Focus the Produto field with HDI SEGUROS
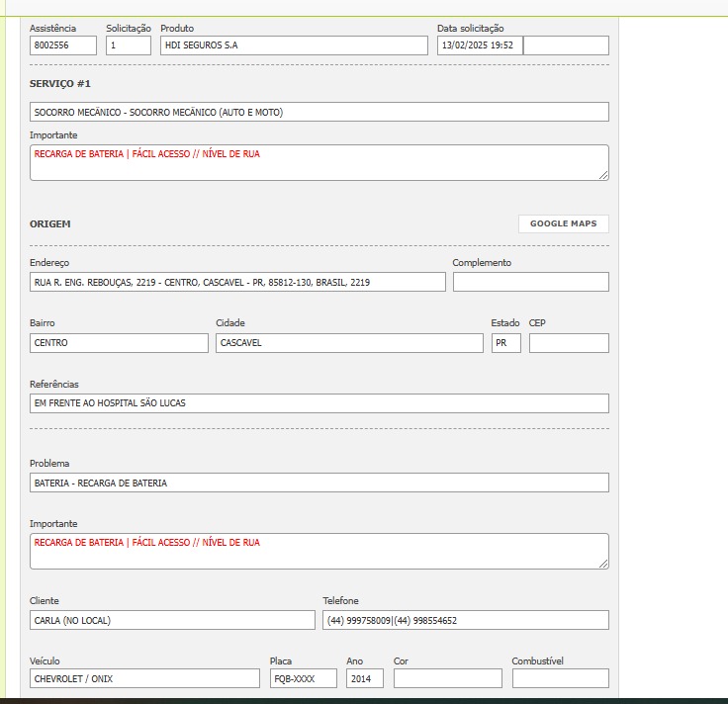This screenshot has height=704, width=728. (293, 45)
